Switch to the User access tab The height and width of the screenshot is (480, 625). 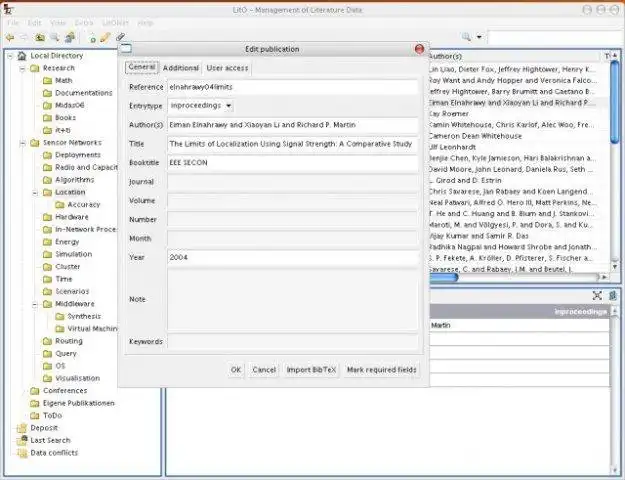(227, 68)
